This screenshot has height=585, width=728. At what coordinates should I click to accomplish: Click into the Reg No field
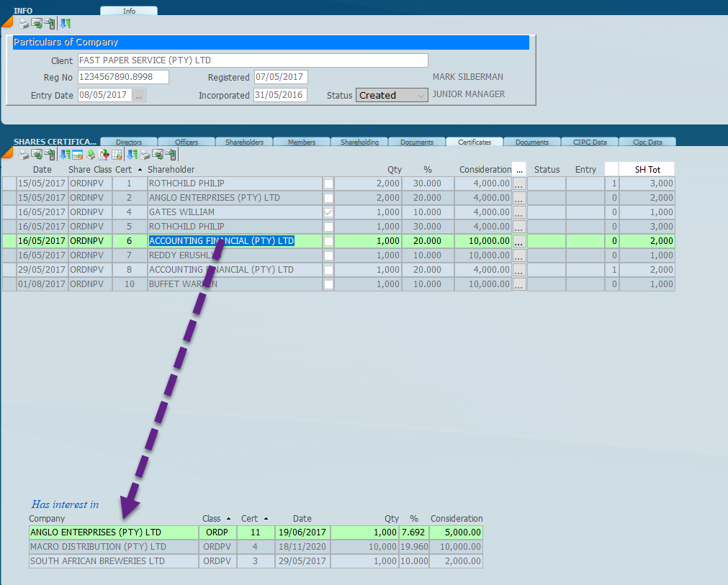tap(122, 77)
